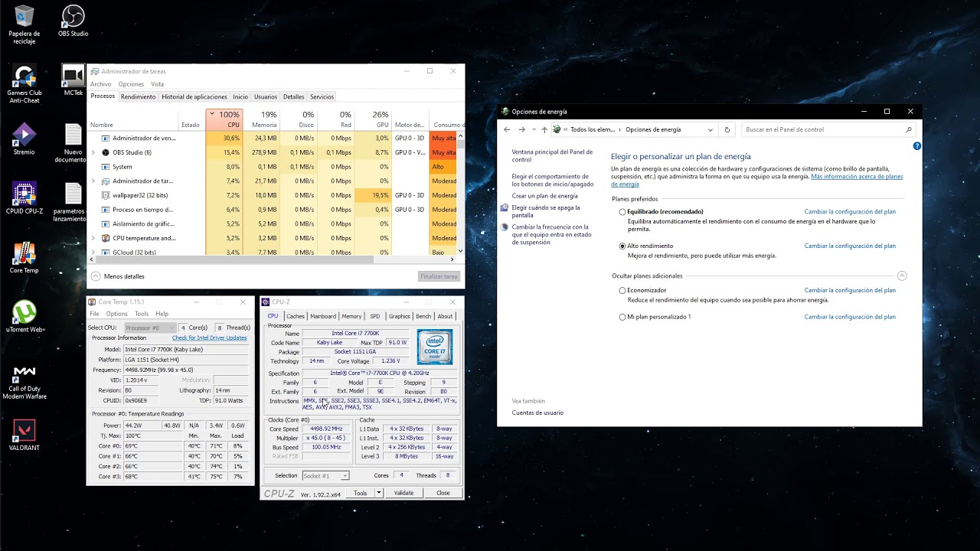Open address bar history dropdown in Opciones de energía
This screenshot has height=551, width=980.
(711, 130)
